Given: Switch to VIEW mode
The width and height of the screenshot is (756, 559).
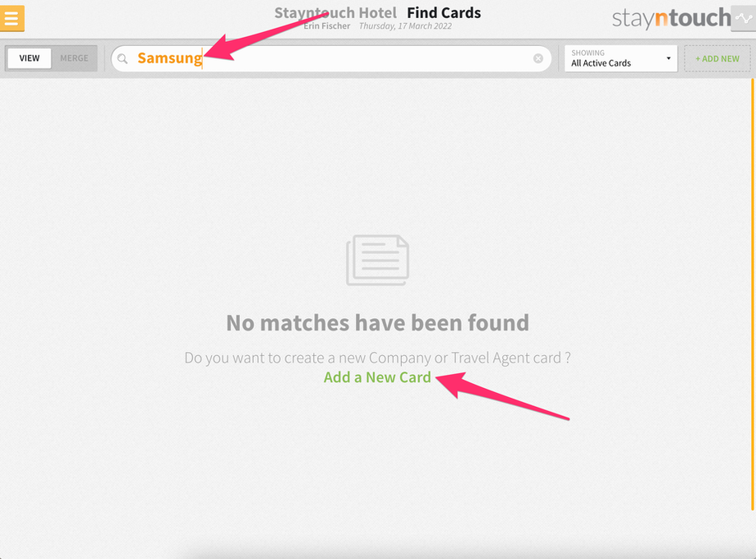Looking at the screenshot, I should tap(30, 58).
